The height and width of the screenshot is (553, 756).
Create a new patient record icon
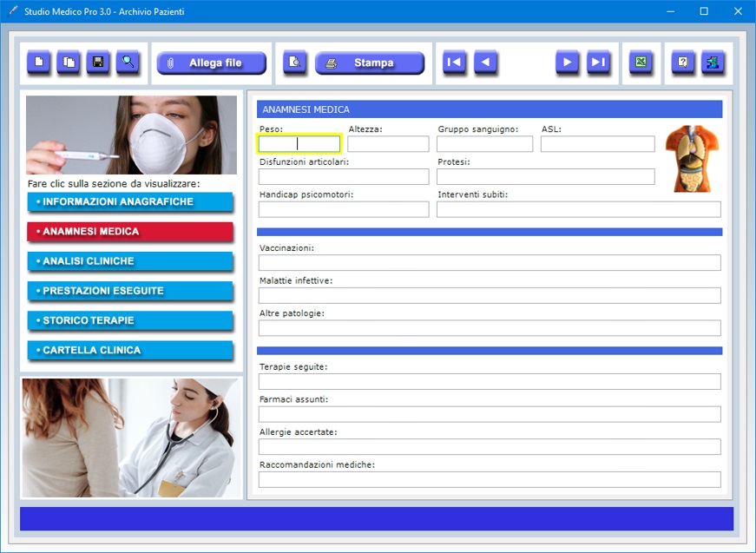tap(38, 63)
